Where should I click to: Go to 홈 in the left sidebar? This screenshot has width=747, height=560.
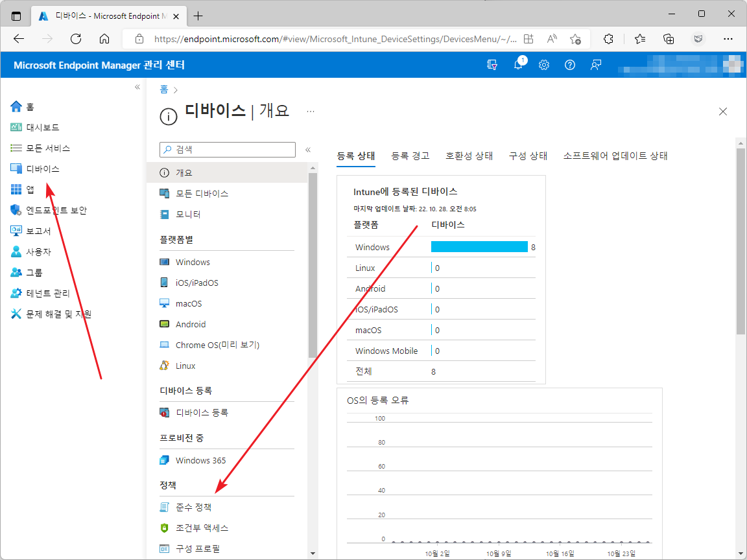(23, 107)
